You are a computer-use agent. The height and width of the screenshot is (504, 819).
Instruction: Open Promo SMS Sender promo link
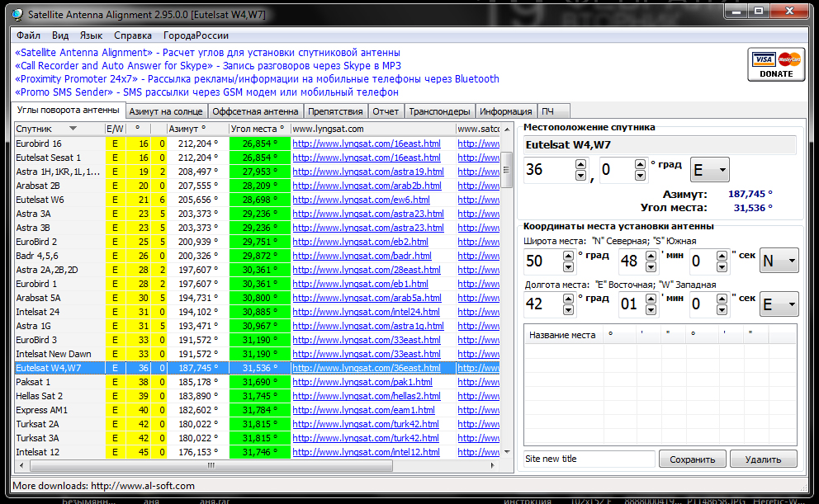tap(207, 92)
